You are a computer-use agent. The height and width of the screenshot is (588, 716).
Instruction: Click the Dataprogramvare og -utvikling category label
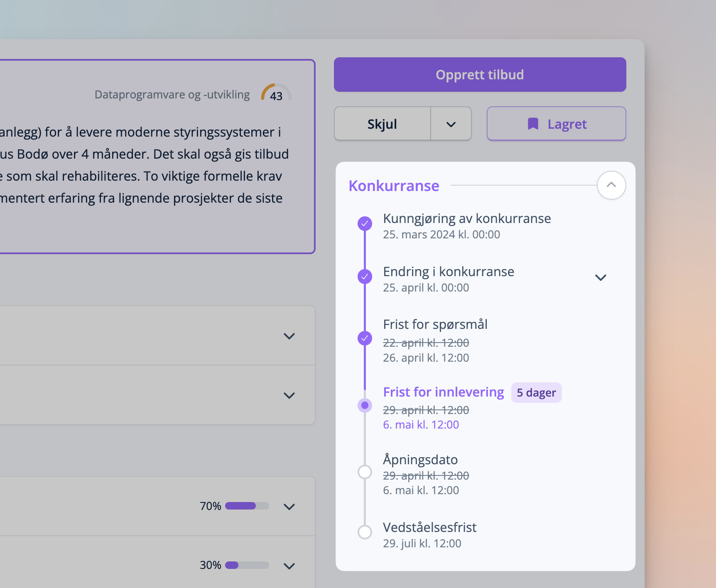[x=172, y=95]
